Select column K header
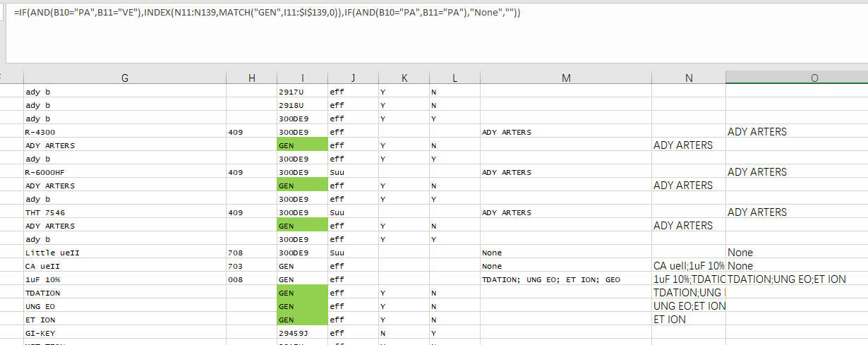Viewport: 868px width, 345px height. [404, 78]
